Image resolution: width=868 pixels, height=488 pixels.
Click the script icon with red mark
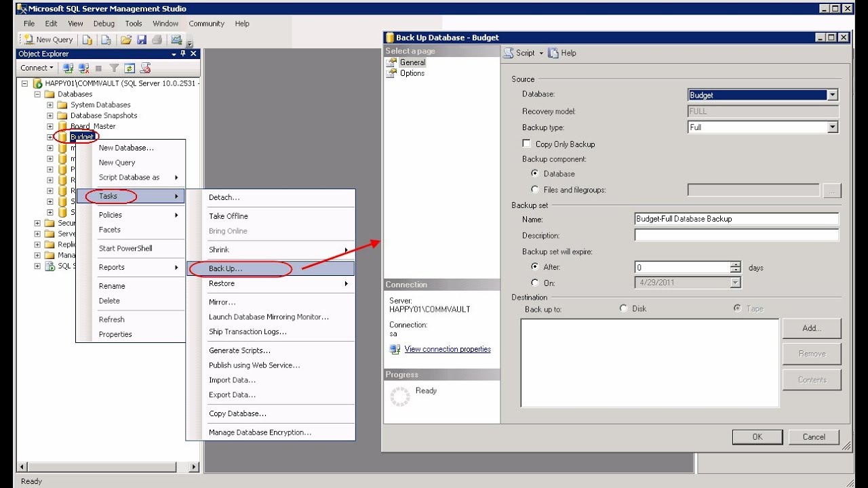[x=144, y=68]
